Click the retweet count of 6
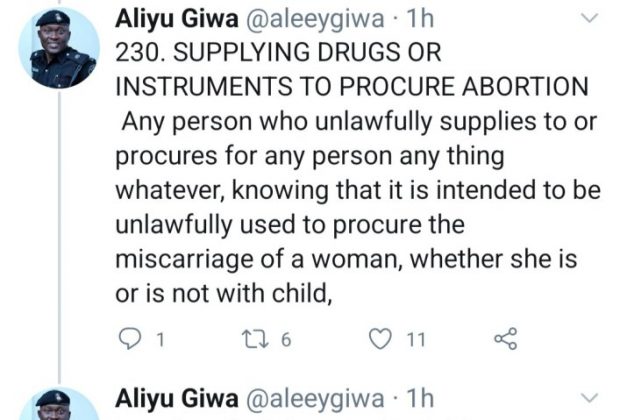This screenshot has width=620, height=420. coord(285,341)
